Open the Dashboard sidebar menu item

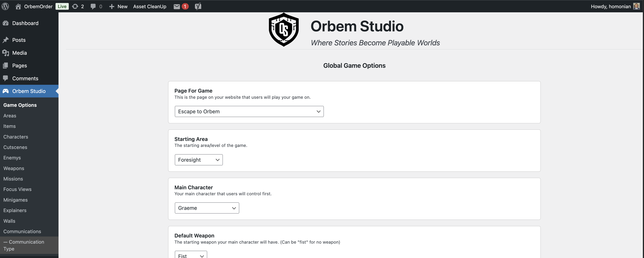click(x=25, y=23)
